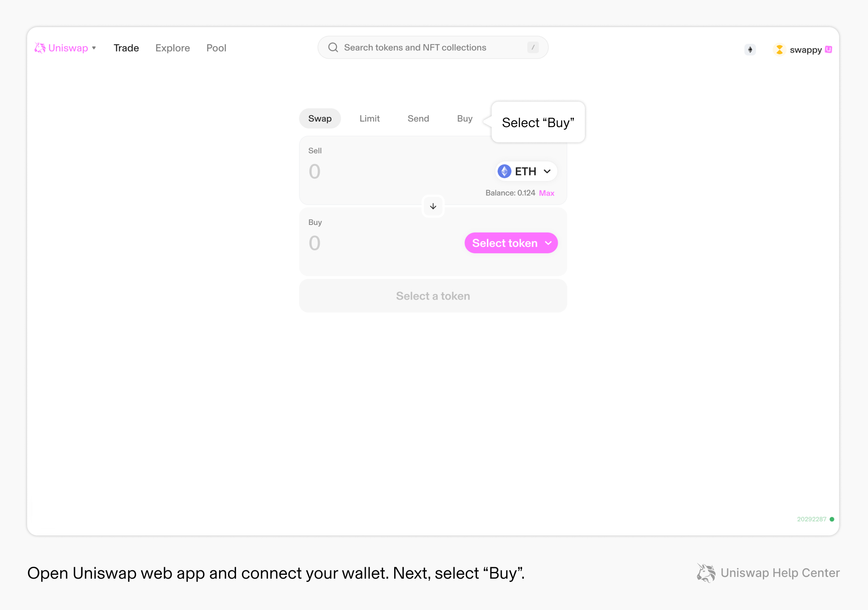Click the slash shortcut badge in search
Viewport: 868px width, 610px height.
pos(533,47)
